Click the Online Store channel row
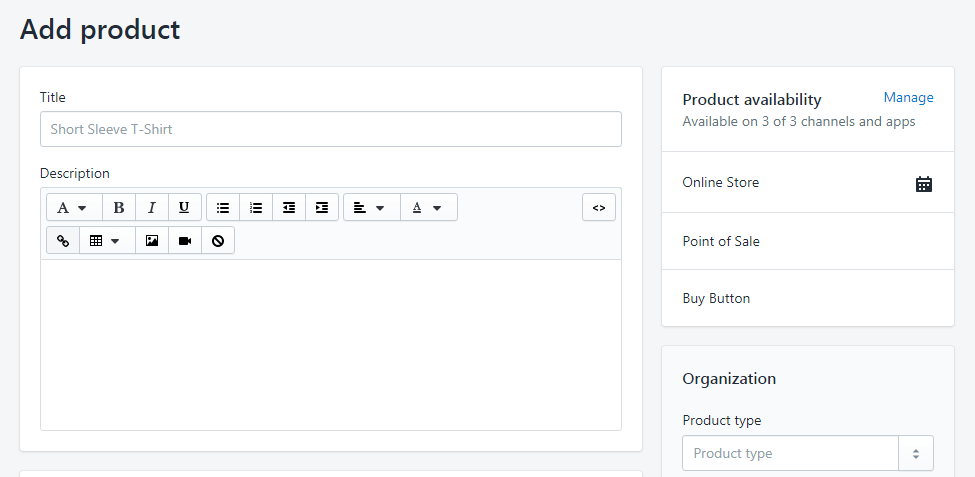Viewport: 975px width, 477px height. point(808,182)
